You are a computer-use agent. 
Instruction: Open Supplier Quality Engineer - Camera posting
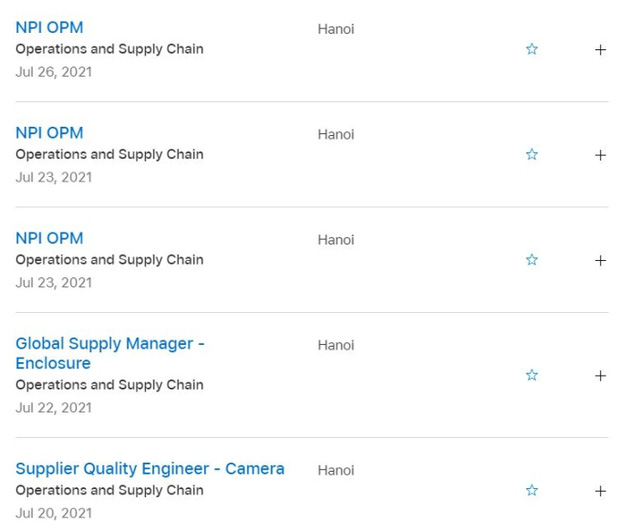pyautogui.click(x=149, y=468)
